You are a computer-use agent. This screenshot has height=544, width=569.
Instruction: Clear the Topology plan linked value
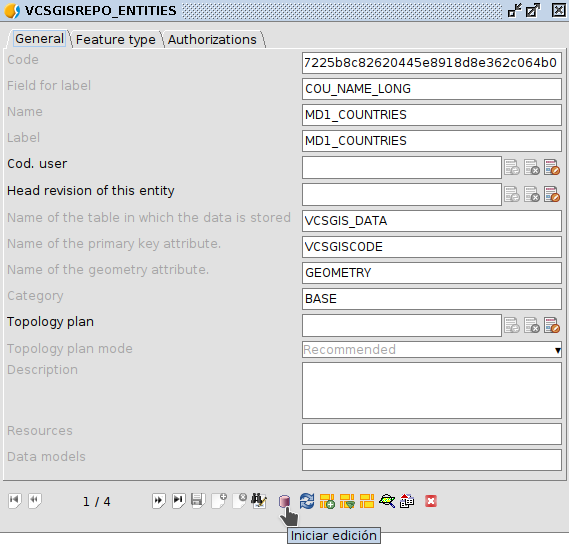coord(532,325)
